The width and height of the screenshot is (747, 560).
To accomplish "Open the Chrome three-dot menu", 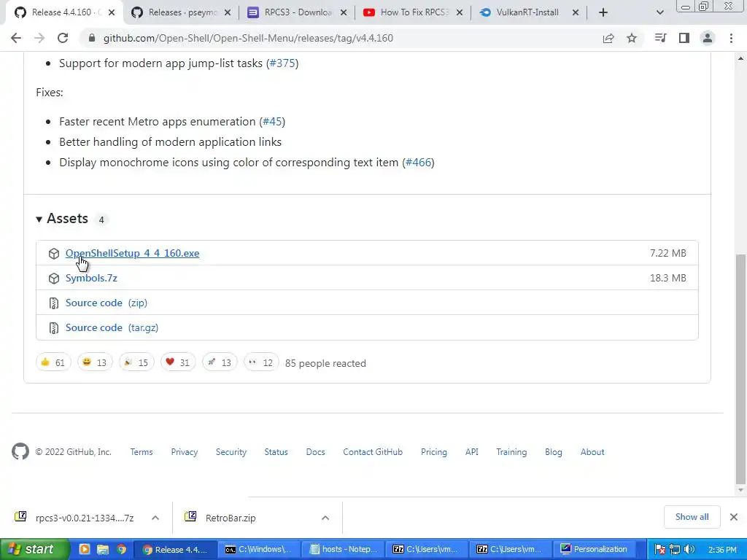I will click(731, 38).
